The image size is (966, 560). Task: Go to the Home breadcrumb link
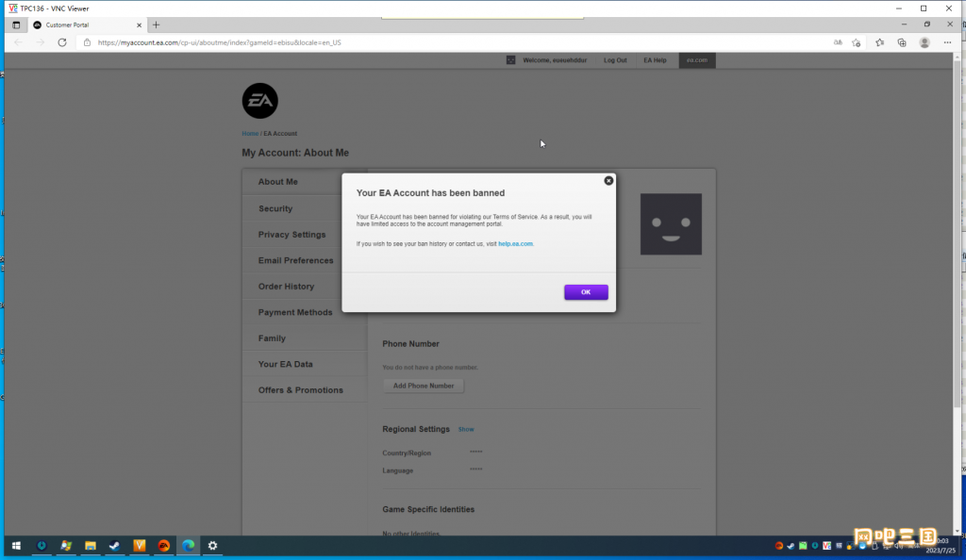pyautogui.click(x=250, y=134)
